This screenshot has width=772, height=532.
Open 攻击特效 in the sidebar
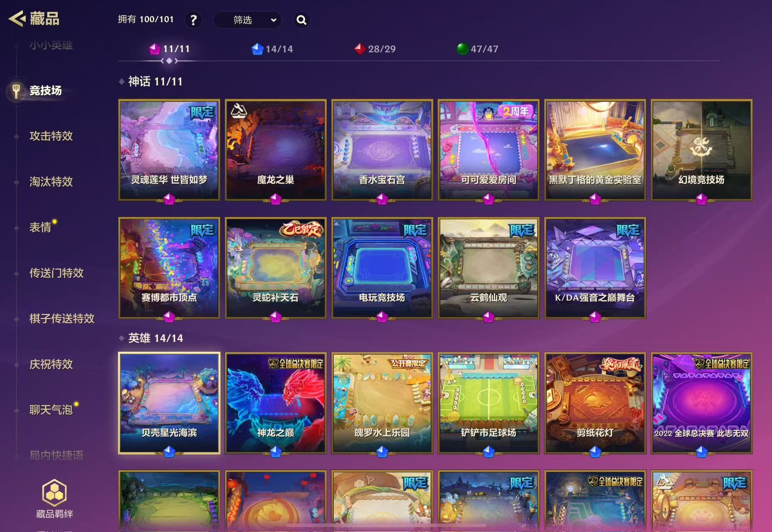tap(51, 136)
